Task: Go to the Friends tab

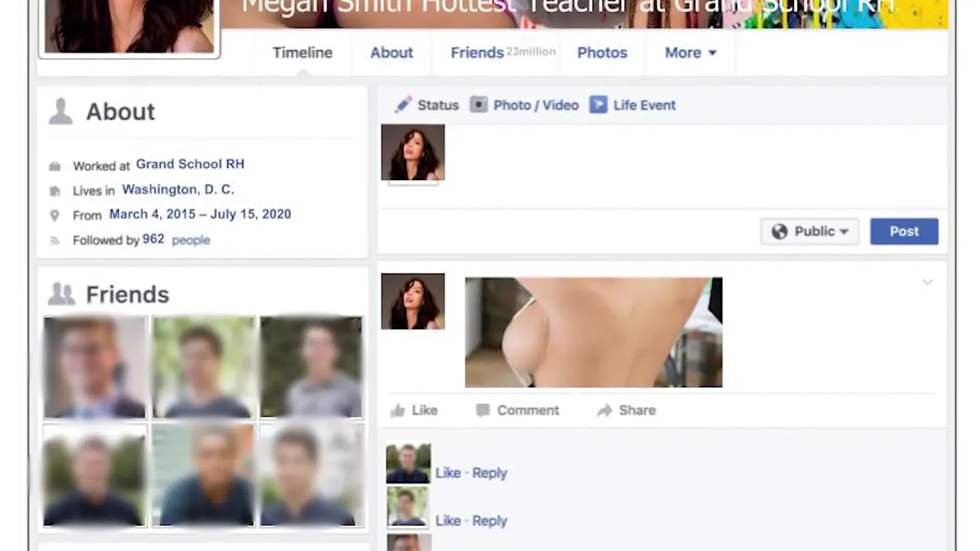Action: coord(477,53)
